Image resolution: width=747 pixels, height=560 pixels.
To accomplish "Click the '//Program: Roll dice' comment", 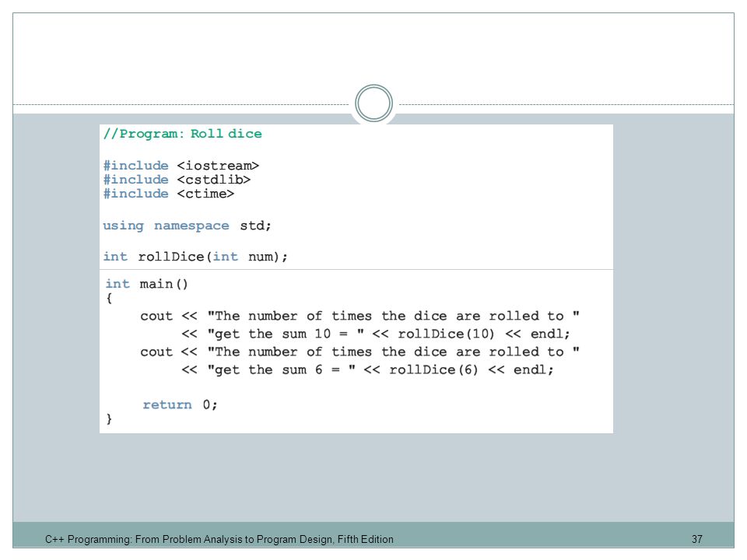I will pyautogui.click(x=182, y=134).
